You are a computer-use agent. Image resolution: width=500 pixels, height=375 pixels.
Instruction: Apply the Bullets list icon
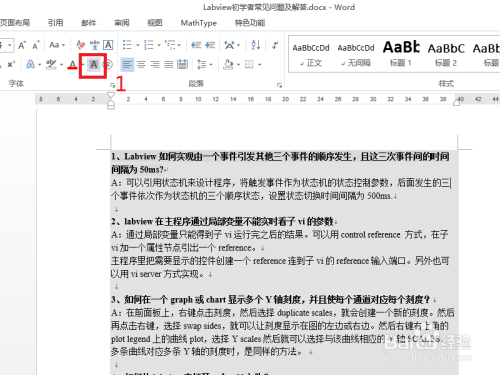pyautogui.click(x=127, y=45)
